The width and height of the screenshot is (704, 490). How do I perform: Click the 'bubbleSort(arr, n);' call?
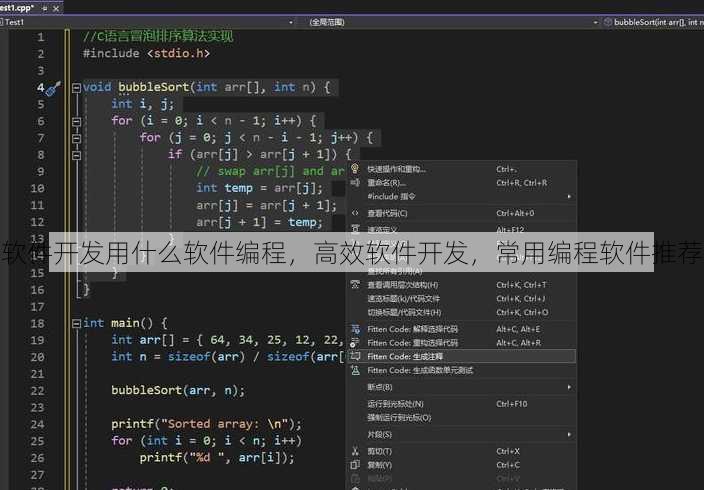[x=178, y=390]
